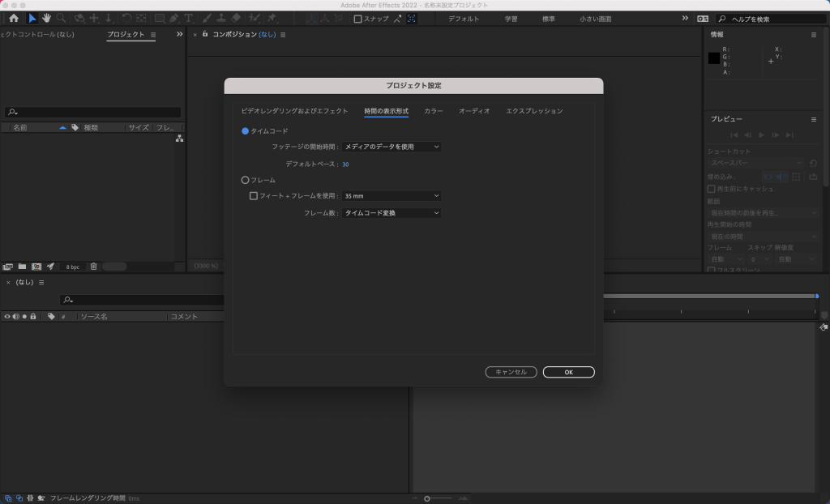Click the キャンセル button
The width and height of the screenshot is (830, 504).
[511, 372]
